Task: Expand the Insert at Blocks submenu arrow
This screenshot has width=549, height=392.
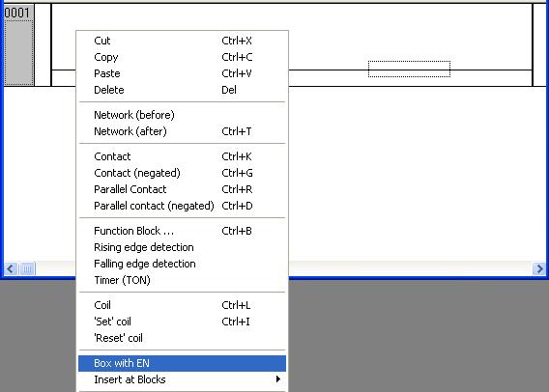Action: 278,379
